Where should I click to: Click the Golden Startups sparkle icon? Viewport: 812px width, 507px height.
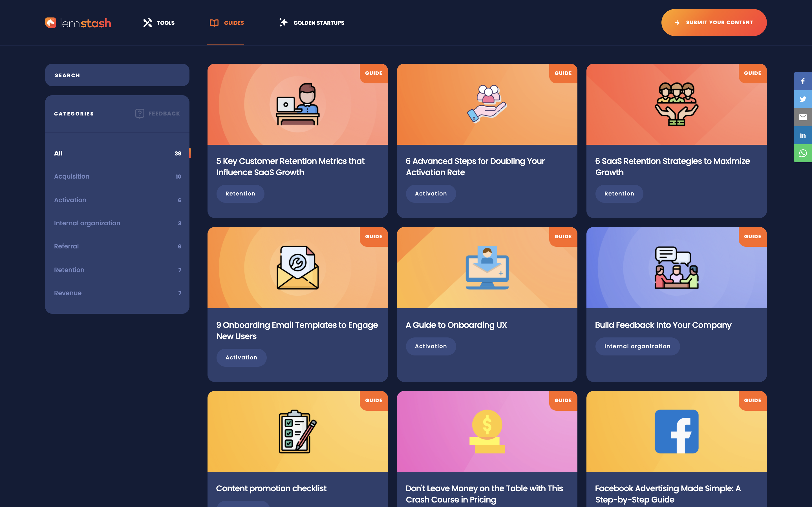click(x=283, y=23)
